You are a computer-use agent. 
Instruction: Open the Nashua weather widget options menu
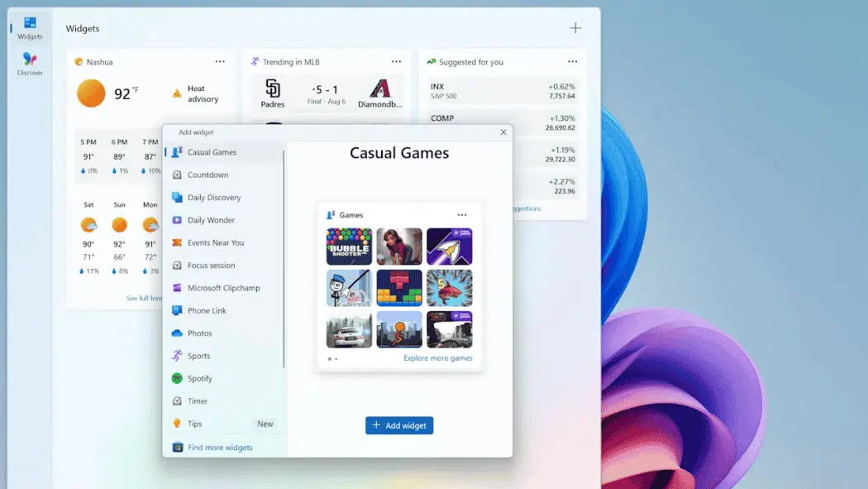pyautogui.click(x=220, y=61)
